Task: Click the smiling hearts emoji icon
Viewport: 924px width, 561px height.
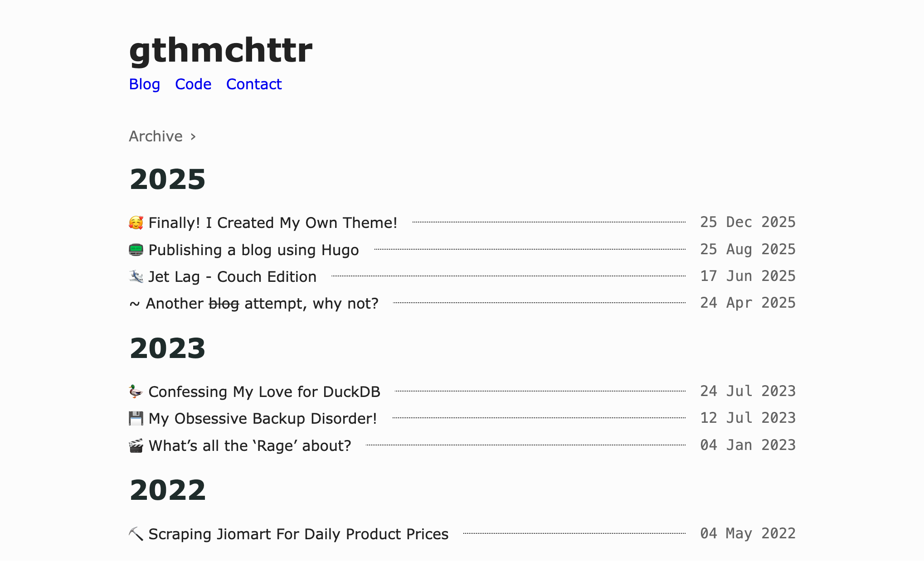Action: coord(136,222)
